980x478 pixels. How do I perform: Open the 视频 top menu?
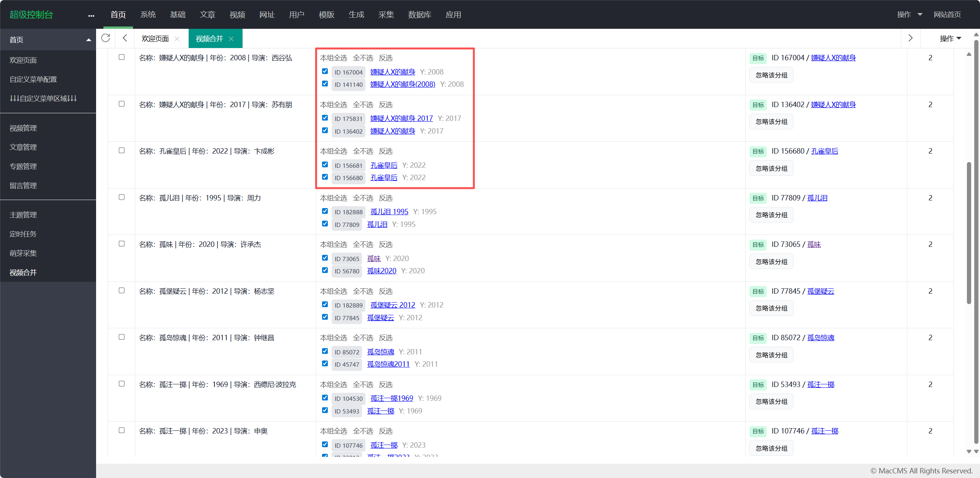237,15
